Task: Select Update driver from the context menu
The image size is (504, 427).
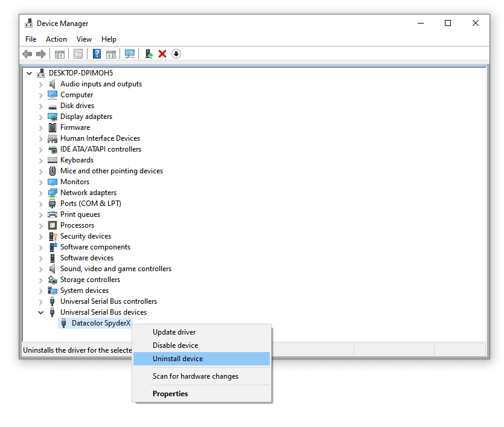Action: tap(174, 332)
